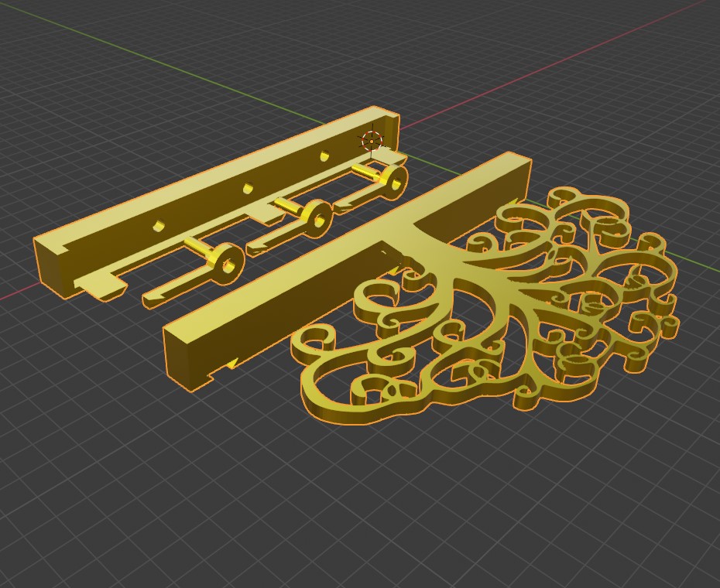Viewport: 720px width, 588px height.
Task: Click the 3D cursor crosshair
Action: (372, 141)
